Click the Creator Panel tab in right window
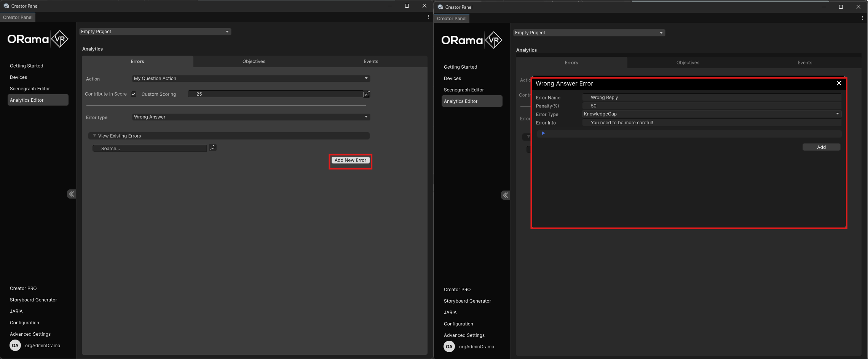Screen dimensions: 868x359 point(452,18)
